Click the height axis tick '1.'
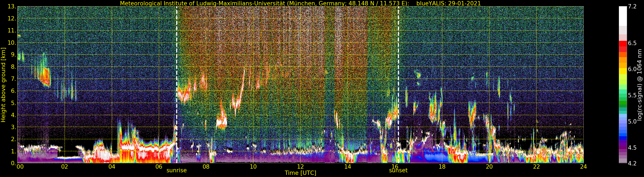Screen dimensions: 644x177 pyautogui.click(x=14, y=151)
